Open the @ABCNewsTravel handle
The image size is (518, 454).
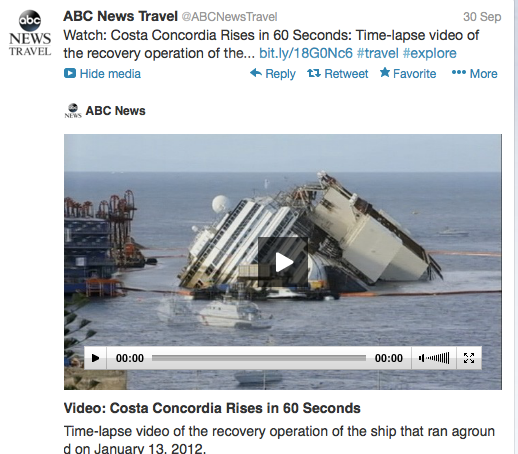[229, 17]
